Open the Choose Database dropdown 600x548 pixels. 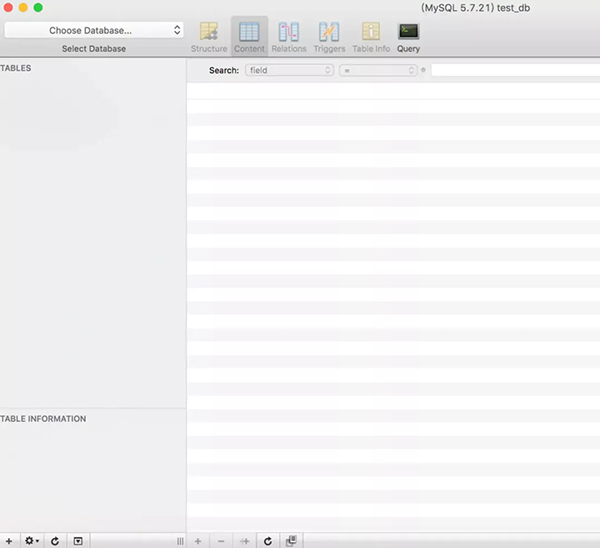coord(94,30)
